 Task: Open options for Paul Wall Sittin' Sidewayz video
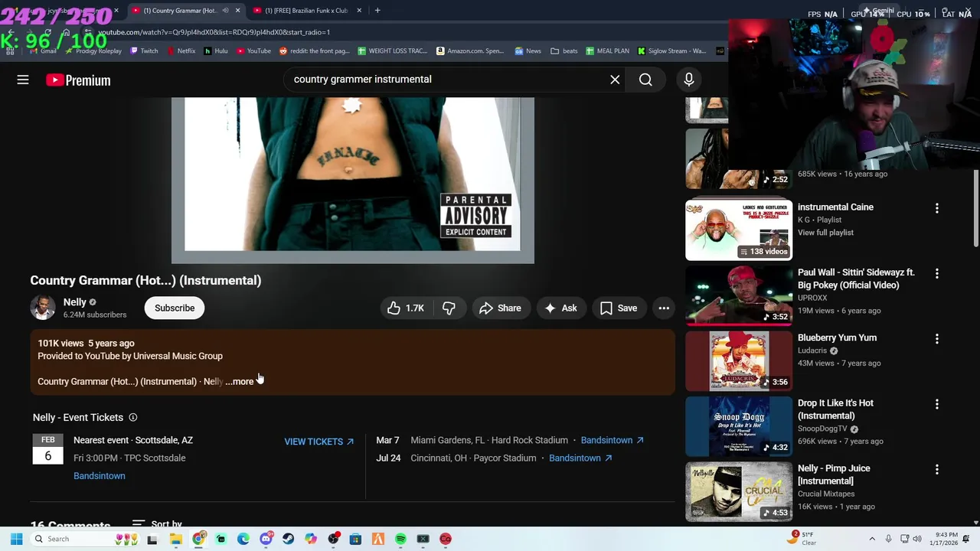pos(936,273)
